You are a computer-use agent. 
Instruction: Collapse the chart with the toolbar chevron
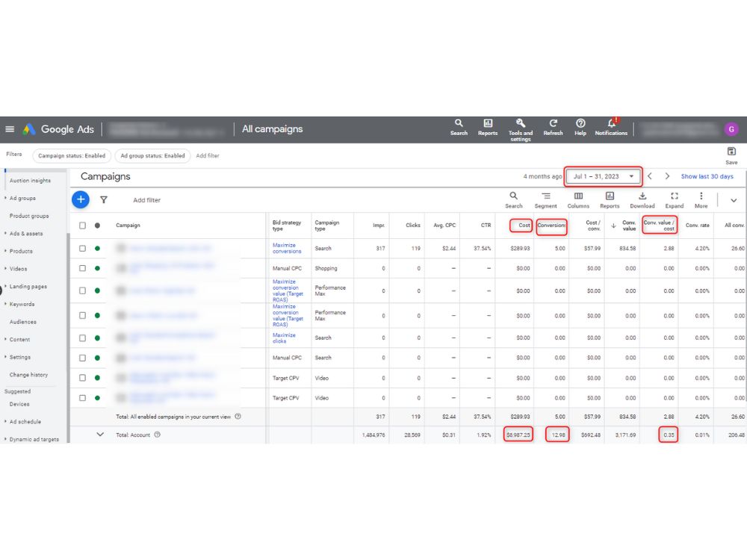point(734,200)
